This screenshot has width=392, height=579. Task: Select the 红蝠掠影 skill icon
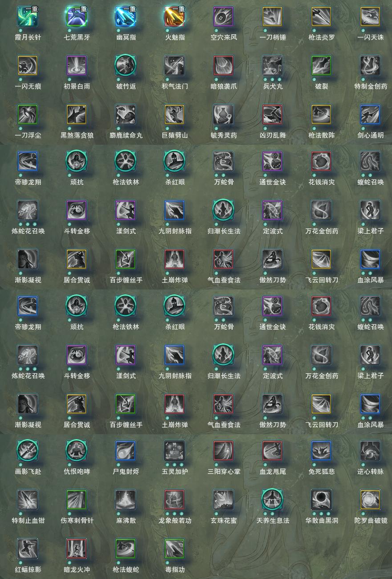28,549
